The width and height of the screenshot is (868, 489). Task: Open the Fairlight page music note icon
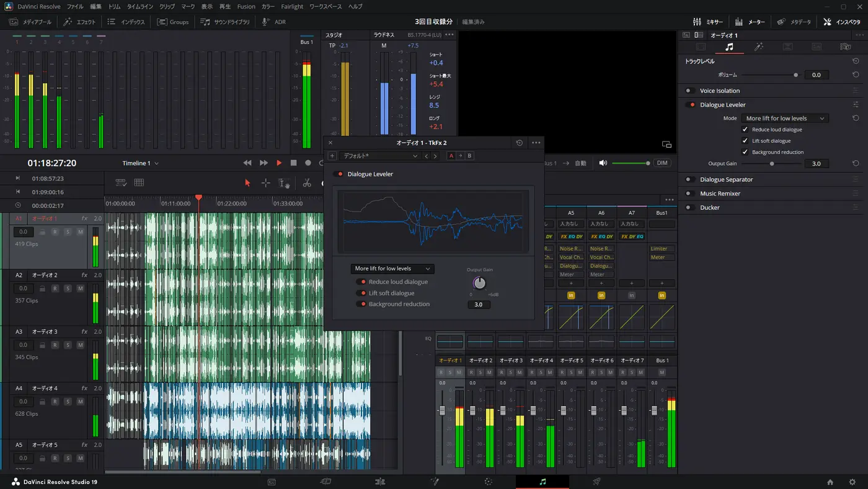click(542, 482)
